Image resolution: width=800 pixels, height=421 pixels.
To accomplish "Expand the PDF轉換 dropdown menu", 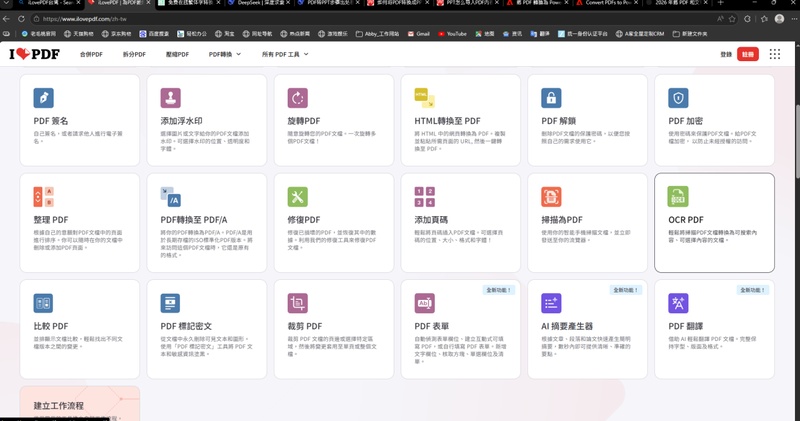I will click(x=224, y=54).
